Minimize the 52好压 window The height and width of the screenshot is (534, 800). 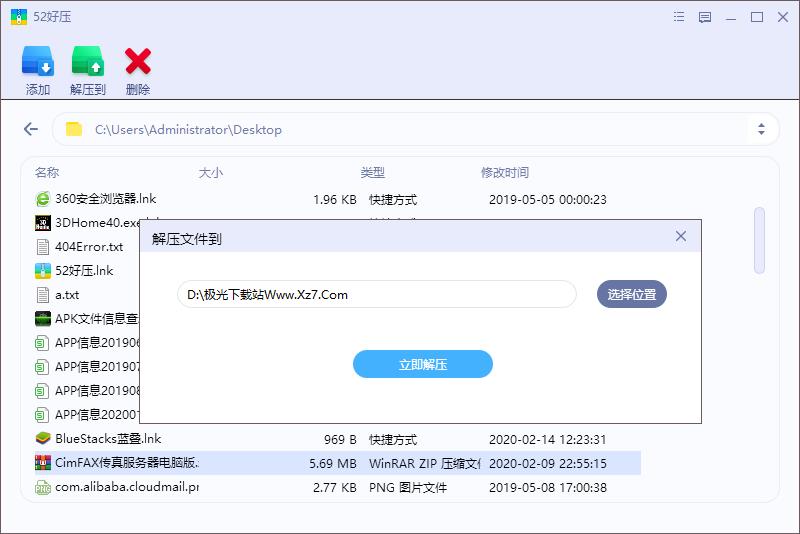coord(731,17)
